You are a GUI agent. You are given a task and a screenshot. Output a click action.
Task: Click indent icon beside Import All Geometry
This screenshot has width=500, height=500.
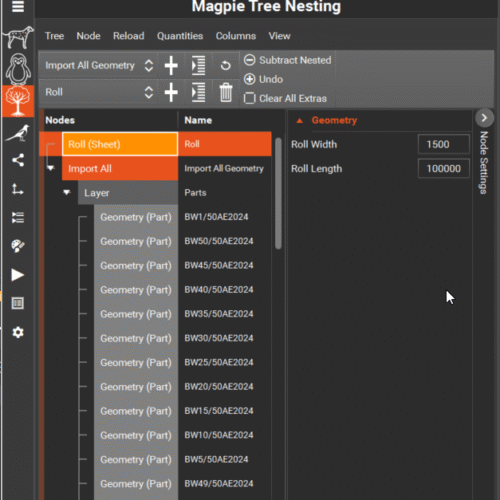pyautogui.click(x=198, y=65)
